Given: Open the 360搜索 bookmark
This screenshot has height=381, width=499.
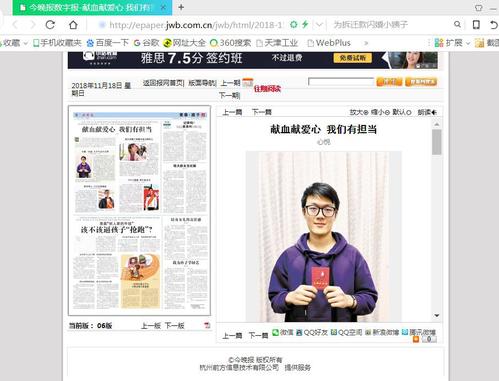Looking at the screenshot, I should [x=230, y=43].
